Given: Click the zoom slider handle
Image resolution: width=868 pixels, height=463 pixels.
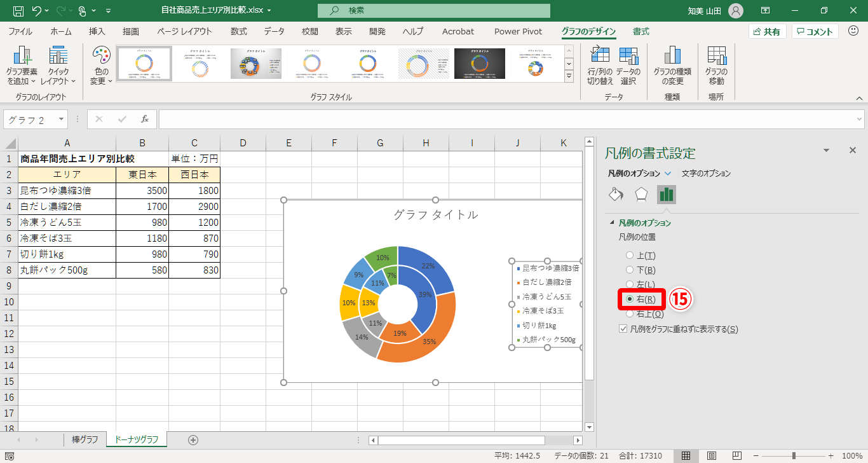Looking at the screenshot, I should 794,456.
